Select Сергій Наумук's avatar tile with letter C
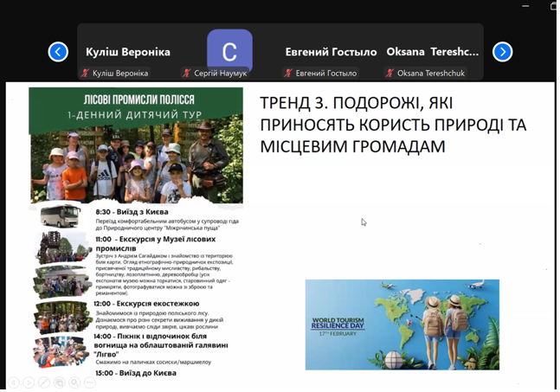Screen dimensions: 560x392 click(229, 50)
